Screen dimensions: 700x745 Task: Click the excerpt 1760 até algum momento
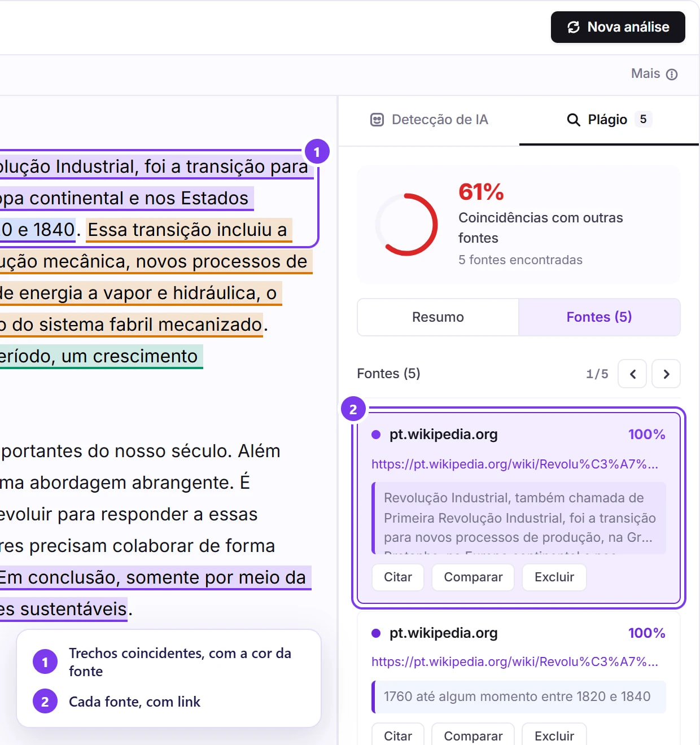[519, 697]
